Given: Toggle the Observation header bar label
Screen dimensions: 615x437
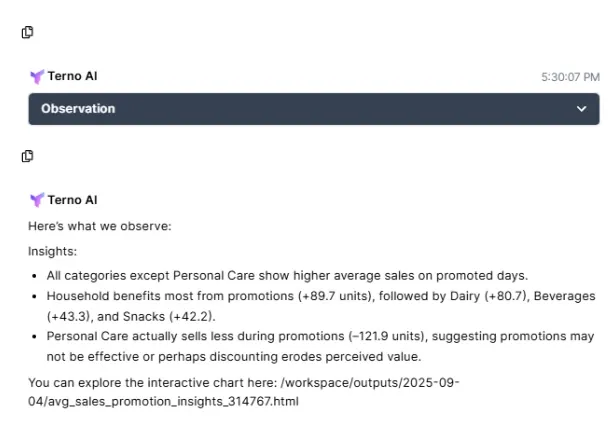Looking at the screenshot, I should (78, 109).
